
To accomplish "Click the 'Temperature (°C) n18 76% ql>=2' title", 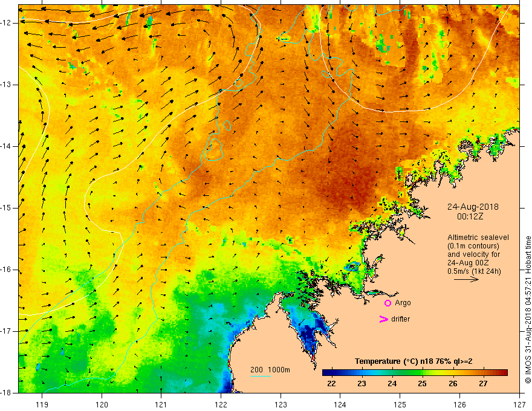I will coord(414,361).
